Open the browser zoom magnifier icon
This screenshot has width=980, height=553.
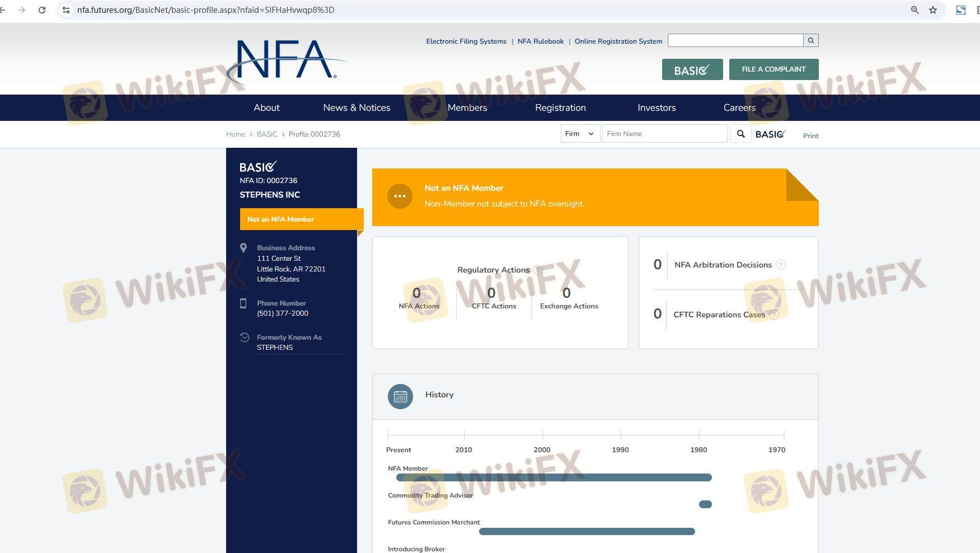point(915,10)
